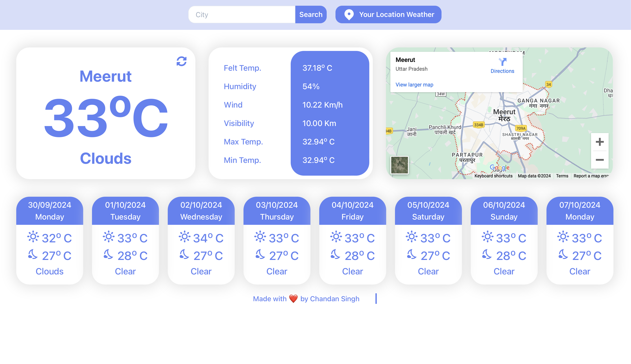Click the Visibility label
The height and width of the screenshot is (364, 631).
(239, 123)
